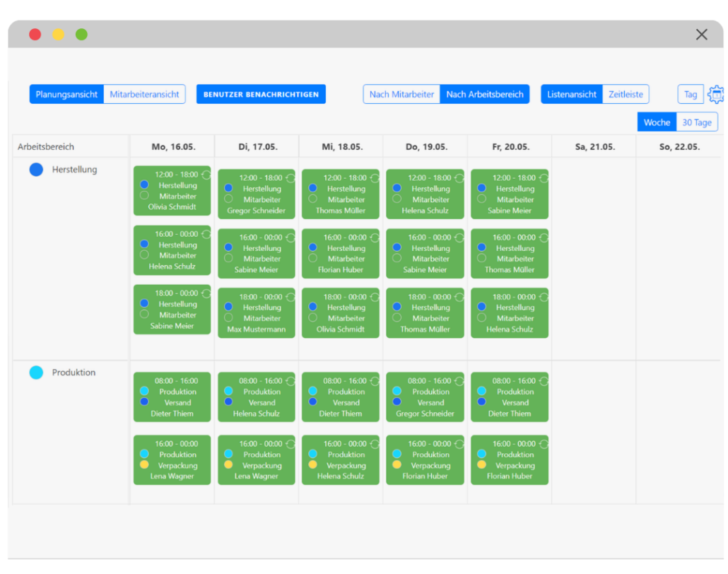Viewport: 728px width, 574px height.
Task: Select the Do, 19.05. column header
Action: [x=426, y=147]
